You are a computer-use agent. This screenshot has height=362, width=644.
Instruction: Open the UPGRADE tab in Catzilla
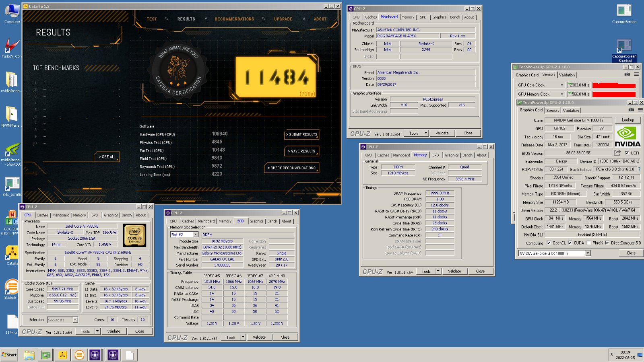(283, 19)
